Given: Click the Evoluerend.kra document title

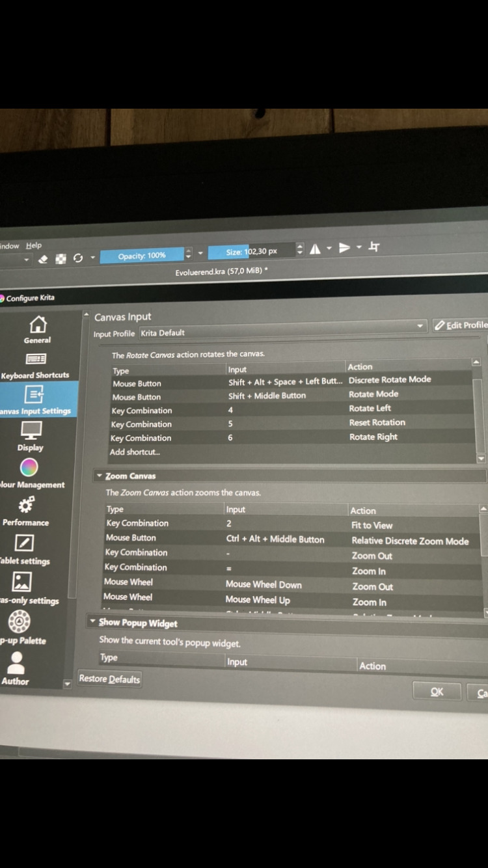Looking at the screenshot, I should click(x=221, y=271).
